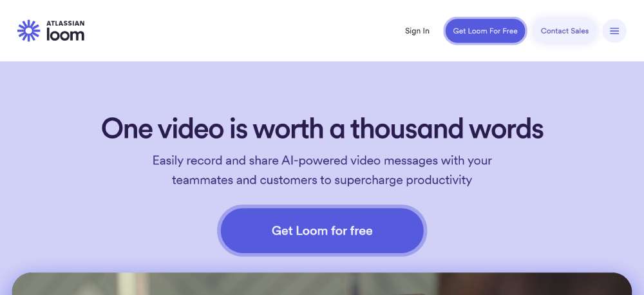Image resolution: width=644 pixels, height=295 pixels.
Task: Contact the sales team from the header
Action: point(564,31)
